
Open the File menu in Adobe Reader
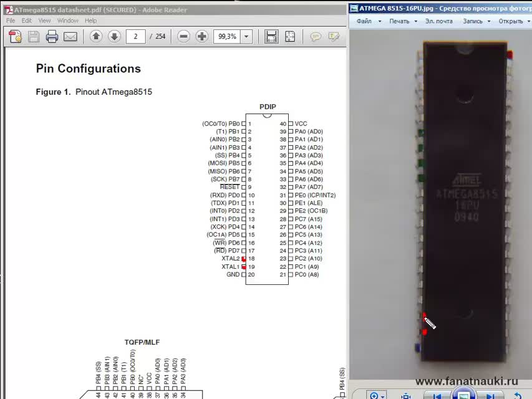[x=11, y=21]
